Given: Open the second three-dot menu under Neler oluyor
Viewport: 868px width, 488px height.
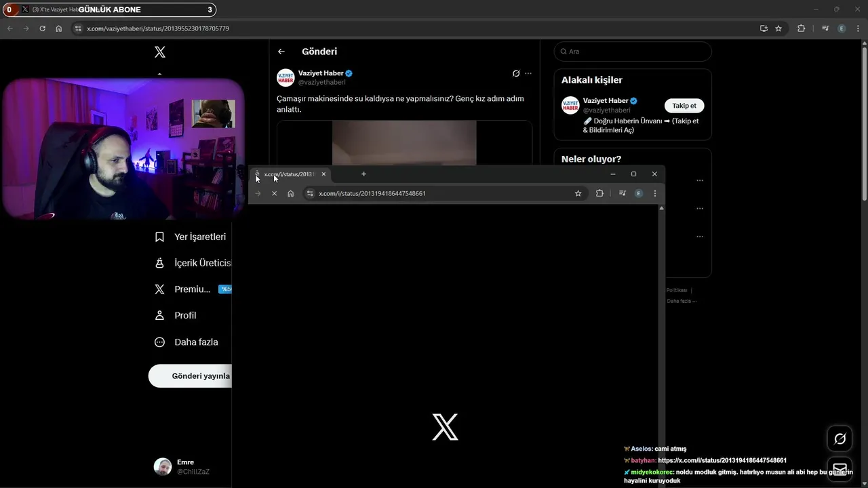Looking at the screenshot, I should [x=700, y=208].
